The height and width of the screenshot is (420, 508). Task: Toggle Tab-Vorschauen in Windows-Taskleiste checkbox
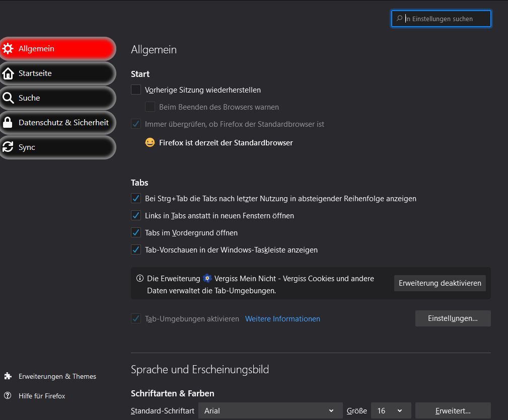(136, 250)
